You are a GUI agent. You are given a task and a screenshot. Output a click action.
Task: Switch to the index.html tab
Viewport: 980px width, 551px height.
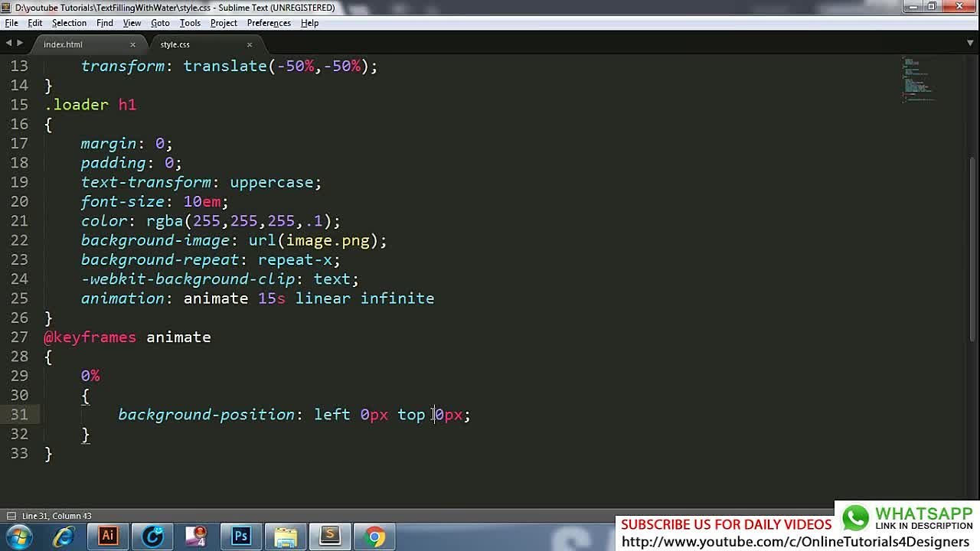tap(63, 44)
